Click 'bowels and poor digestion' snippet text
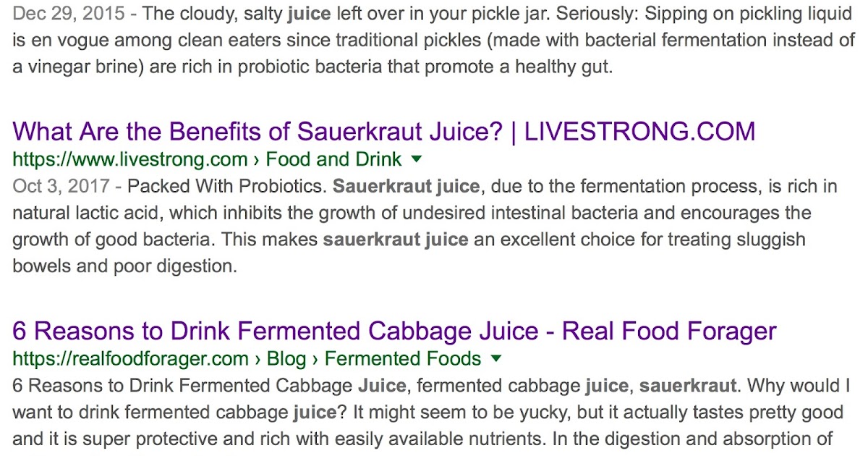868x456 pixels. [124, 266]
